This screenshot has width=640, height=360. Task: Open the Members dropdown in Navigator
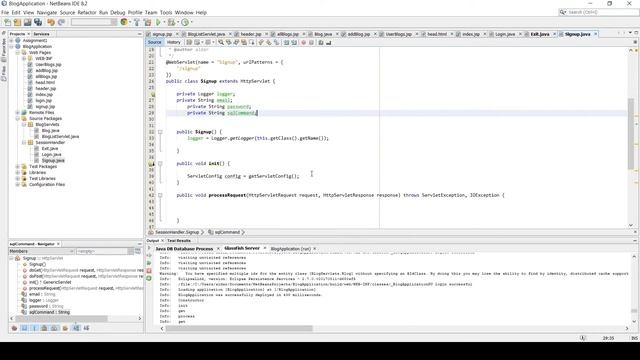42,251
